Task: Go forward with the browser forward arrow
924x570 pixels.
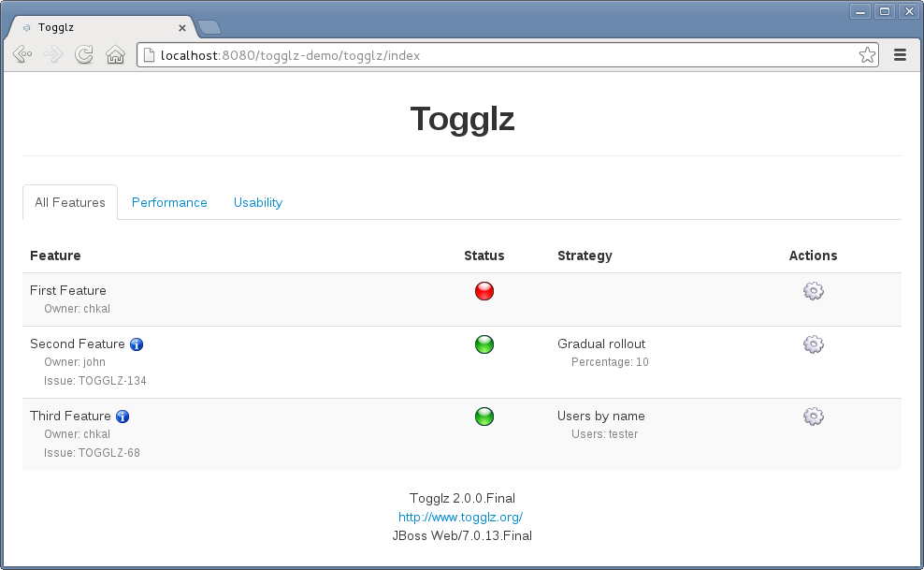Action: click(x=53, y=55)
